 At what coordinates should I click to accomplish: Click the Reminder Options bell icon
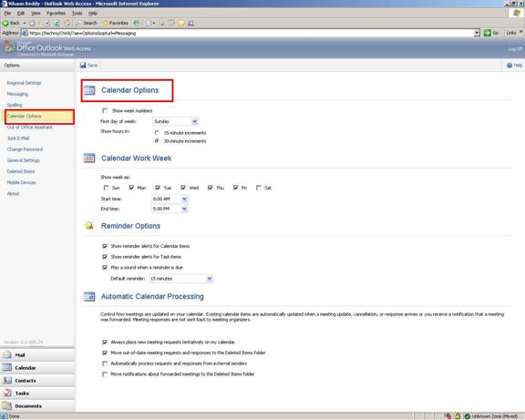89,226
